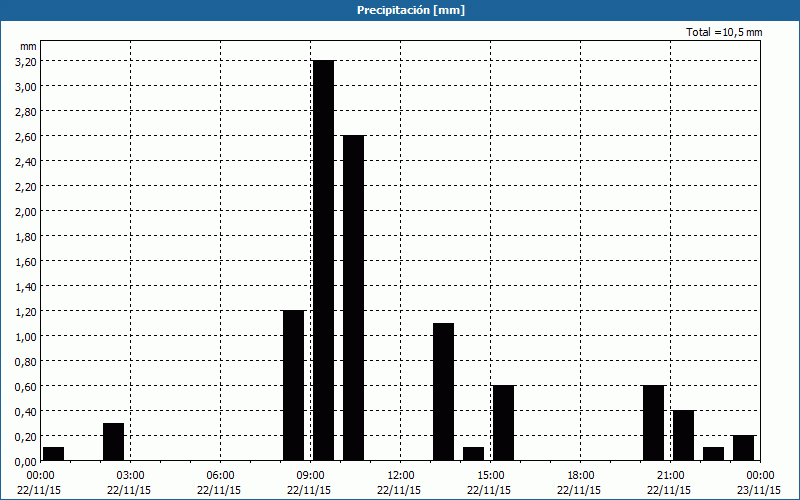Screen dimensions: 800x500
Task: Click the first bar at 00:00 22/11/15
Action: [x=54, y=454]
